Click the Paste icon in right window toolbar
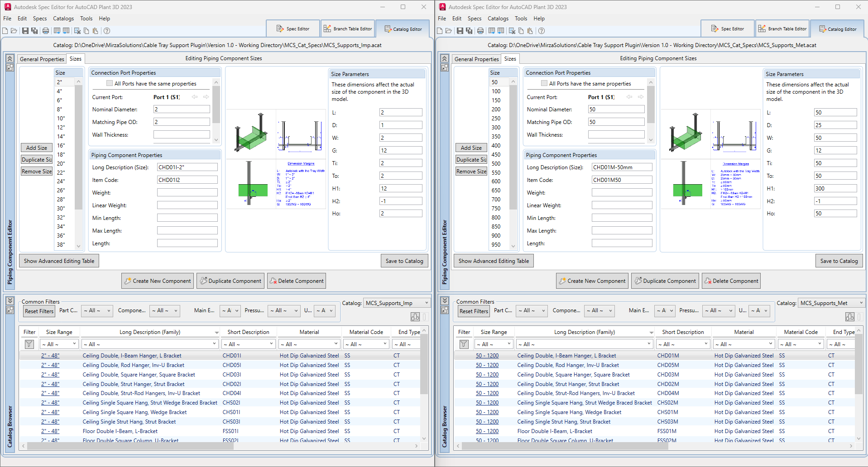Image resolution: width=868 pixels, height=467 pixels. click(530, 31)
